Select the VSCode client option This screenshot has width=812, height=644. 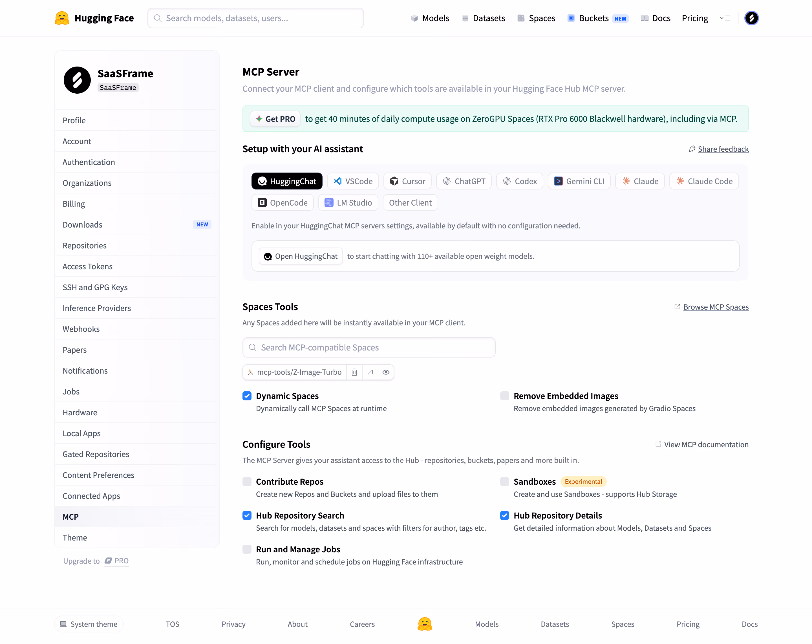click(353, 181)
